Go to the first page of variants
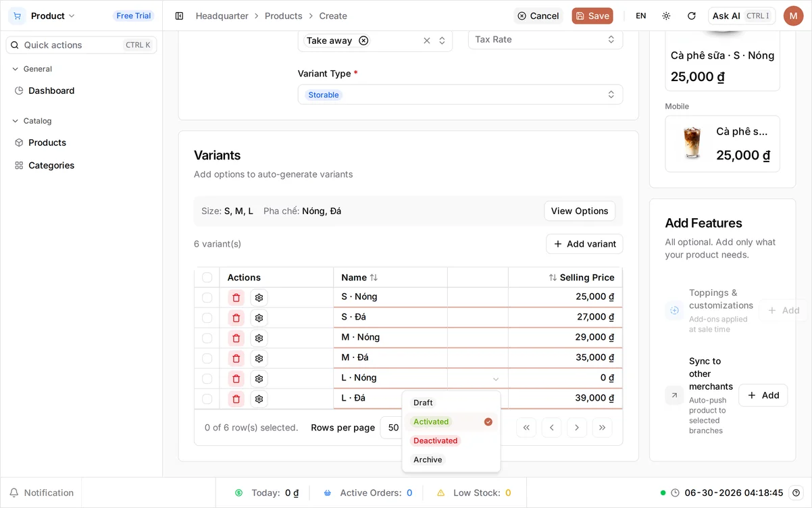Image resolution: width=812 pixels, height=508 pixels. [x=526, y=428]
